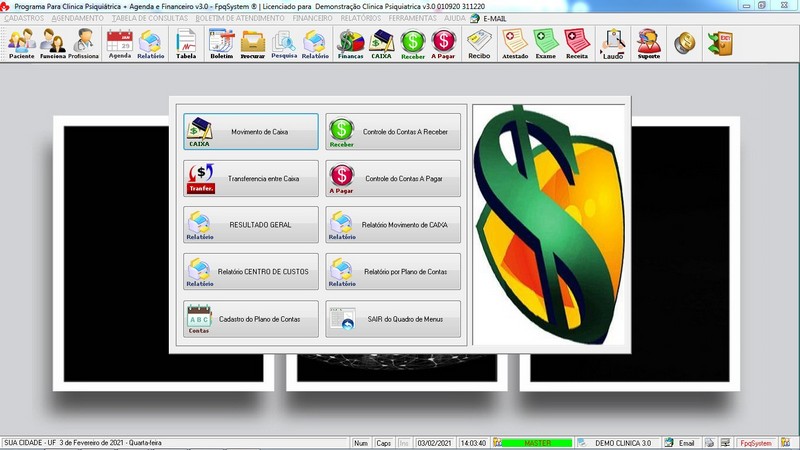This screenshot has width=800, height=450.
Task: Open the CADASTROS menu
Action: coord(24,18)
